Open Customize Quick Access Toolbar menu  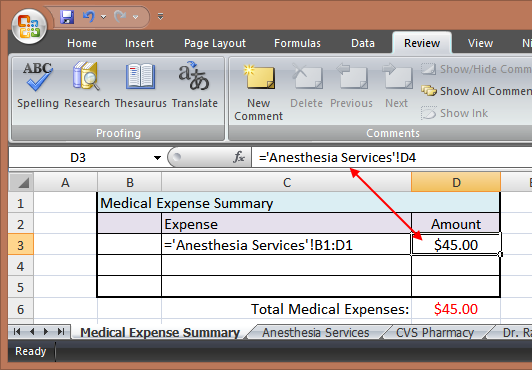point(160,16)
